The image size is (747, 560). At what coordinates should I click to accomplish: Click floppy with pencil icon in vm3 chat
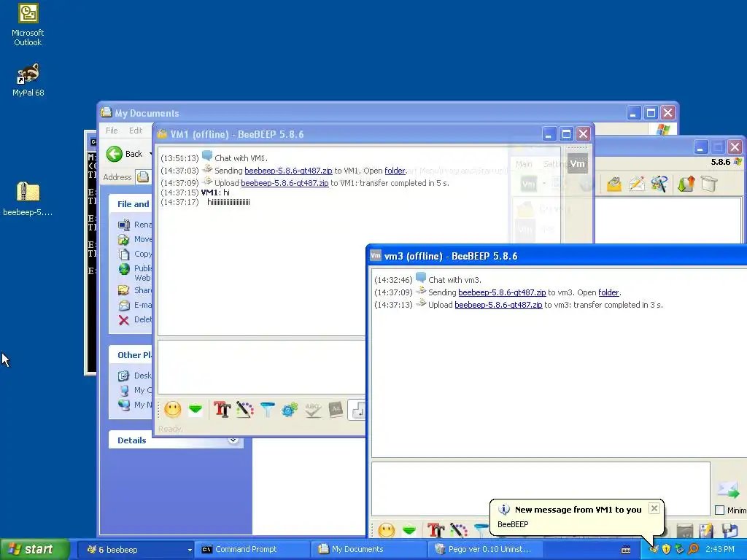[x=706, y=530]
